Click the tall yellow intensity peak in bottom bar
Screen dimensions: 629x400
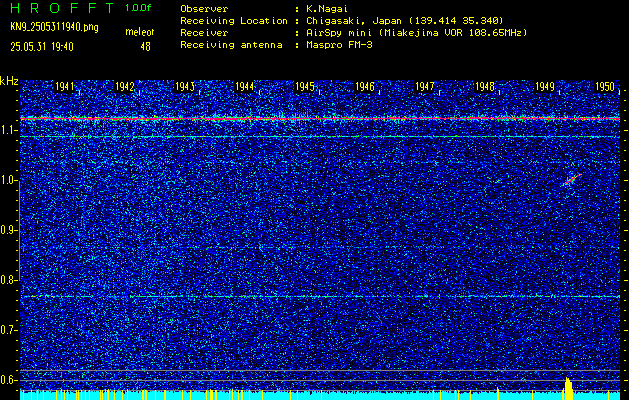coord(568,388)
